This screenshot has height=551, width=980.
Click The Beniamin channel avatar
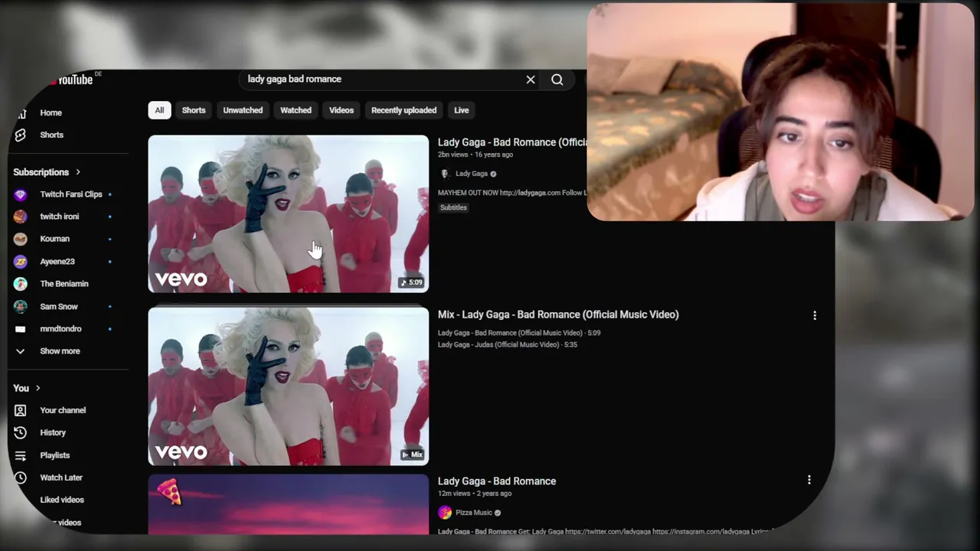[x=21, y=284]
